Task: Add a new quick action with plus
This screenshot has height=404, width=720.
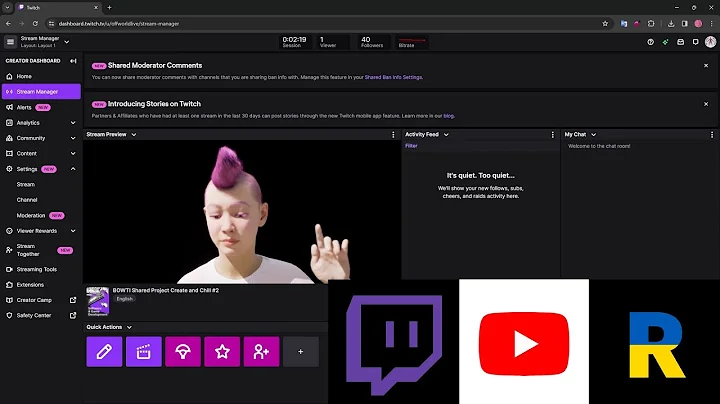Action: [301, 352]
